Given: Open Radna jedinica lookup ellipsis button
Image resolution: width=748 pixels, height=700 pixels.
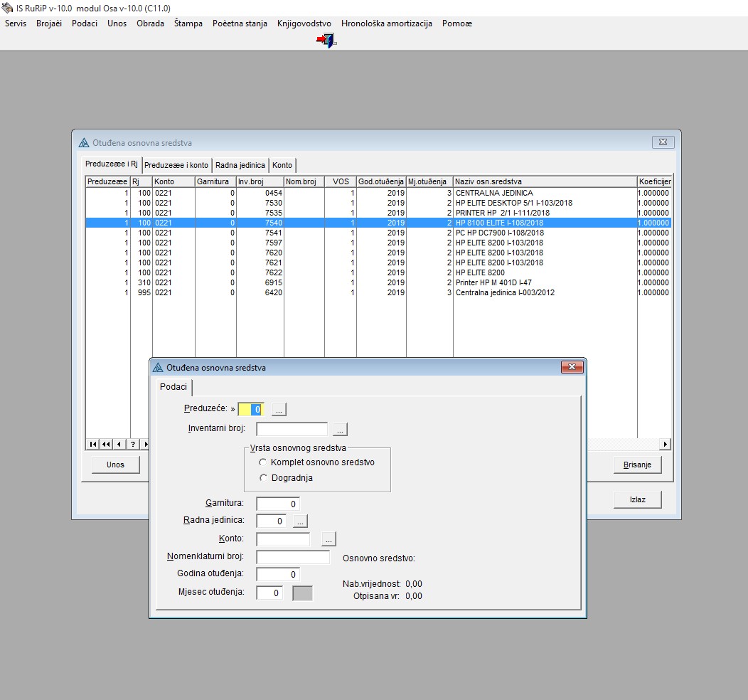Looking at the screenshot, I should (x=300, y=521).
